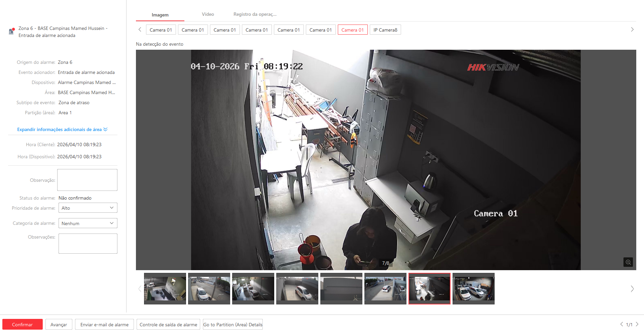Click the Observação text field
This screenshot has height=333, width=644.
tap(87, 180)
